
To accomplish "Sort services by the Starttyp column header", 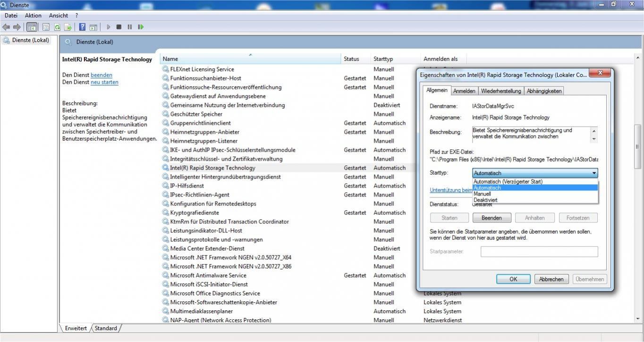I will [x=396, y=59].
